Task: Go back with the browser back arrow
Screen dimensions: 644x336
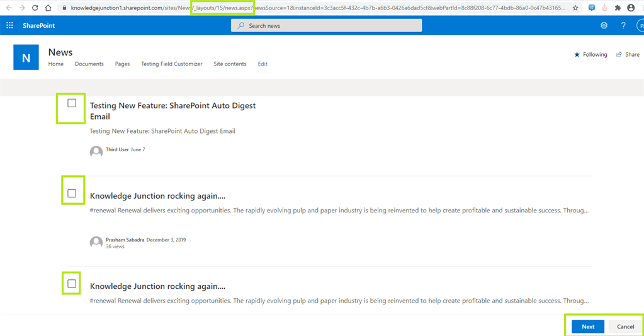Action: tap(9, 8)
